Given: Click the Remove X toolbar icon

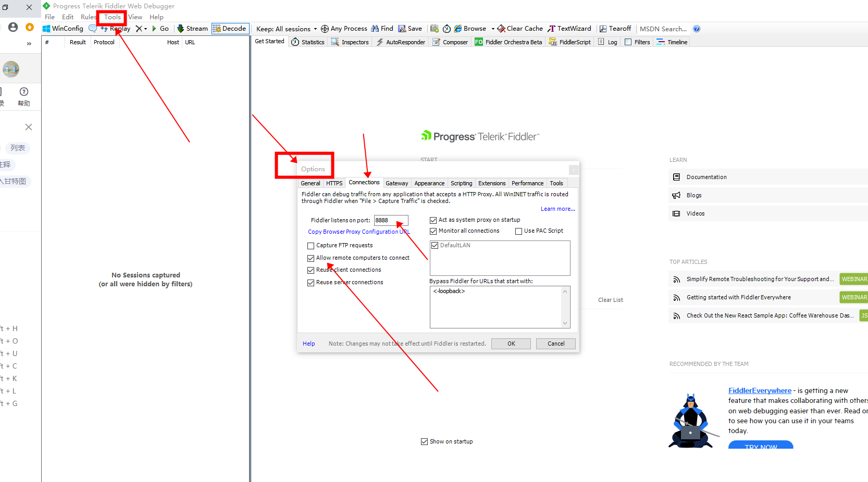Looking at the screenshot, I should pyautogui.click(x=139, y=29).
